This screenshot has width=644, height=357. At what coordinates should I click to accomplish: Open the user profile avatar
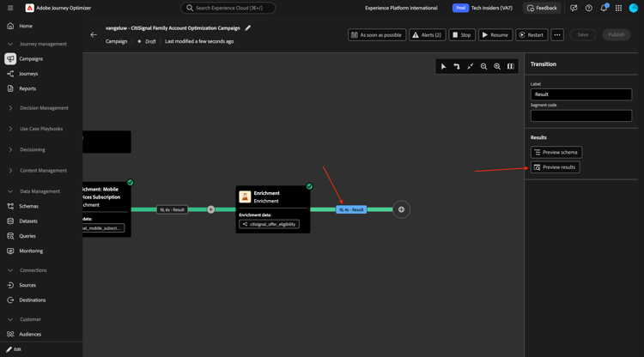tap(634, 8)
